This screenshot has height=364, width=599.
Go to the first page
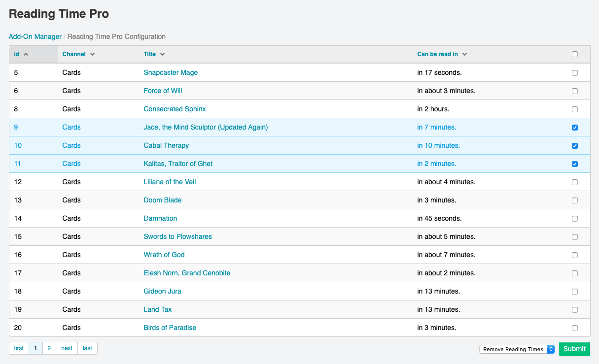point(19,348)
